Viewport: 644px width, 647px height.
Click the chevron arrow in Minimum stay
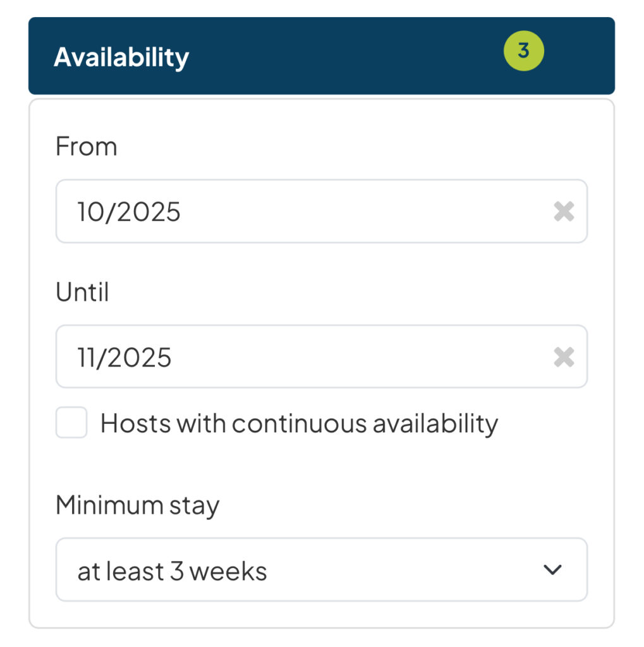coord(552,570)
